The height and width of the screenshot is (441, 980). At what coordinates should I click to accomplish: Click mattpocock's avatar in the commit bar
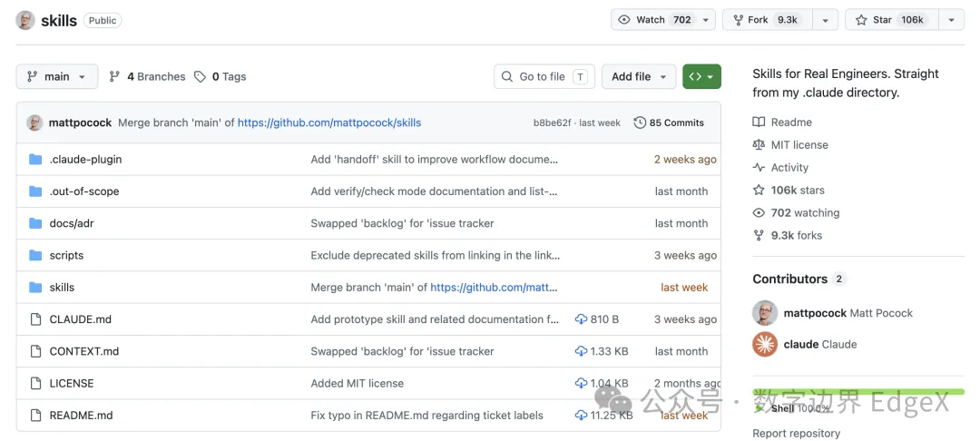point(34,122)
